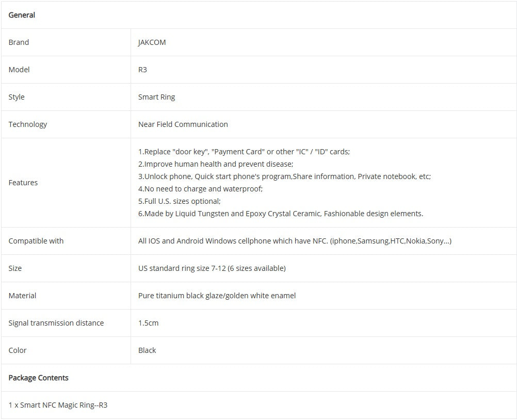Select the JAKCOM brand value
Image resolution: width=517 pixels, height=420 pixels.
click(152, 42)
